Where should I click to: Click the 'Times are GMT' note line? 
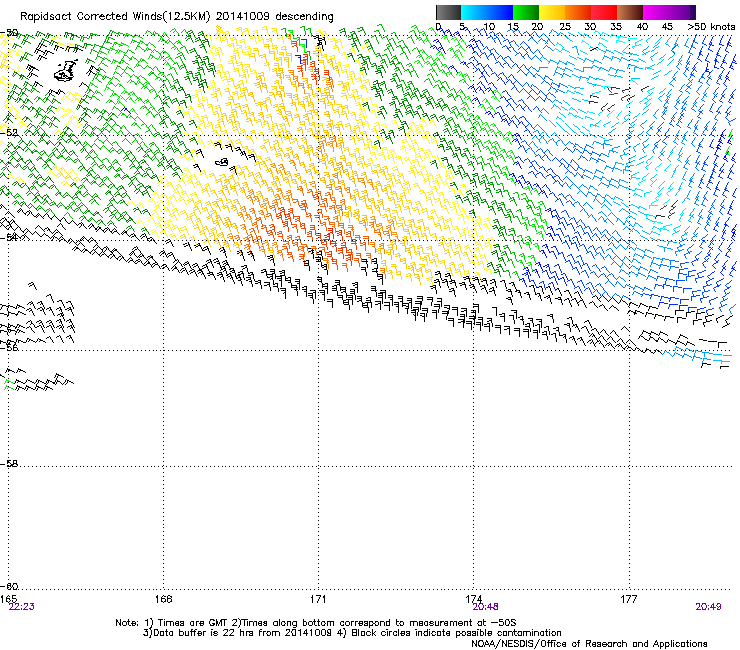[315, 622]
